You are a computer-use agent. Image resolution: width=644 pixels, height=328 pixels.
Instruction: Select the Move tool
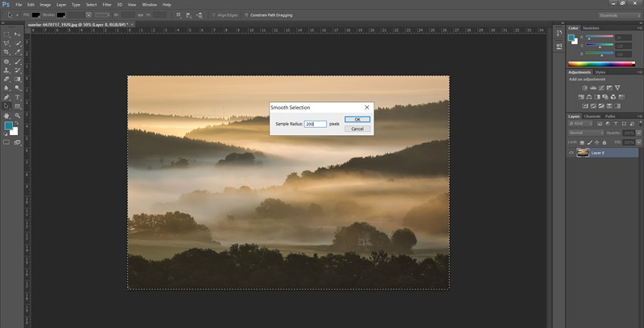click(18, 35)
